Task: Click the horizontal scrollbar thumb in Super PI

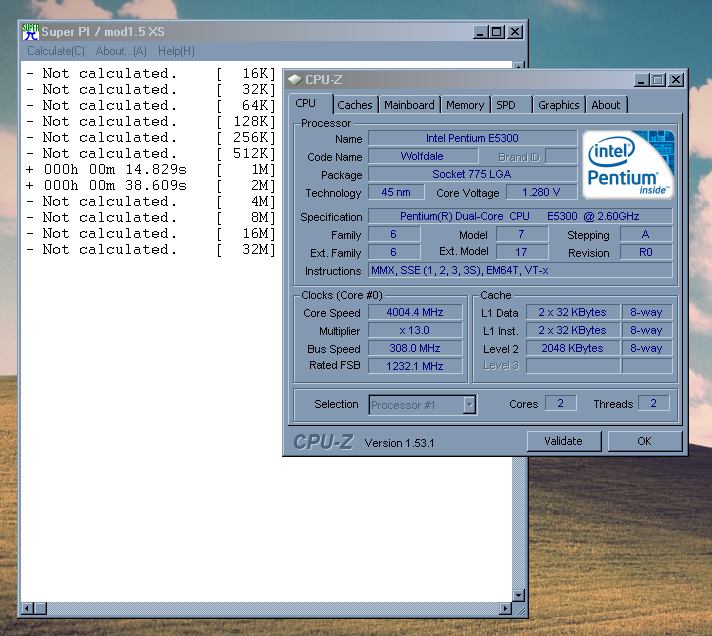Action: pyautogui.click(x=40, y=608)
